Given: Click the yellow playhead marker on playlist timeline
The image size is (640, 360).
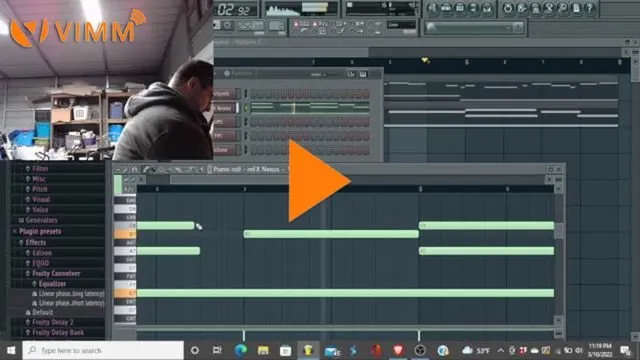Looking at the screenshot, I should click(425, 60).
